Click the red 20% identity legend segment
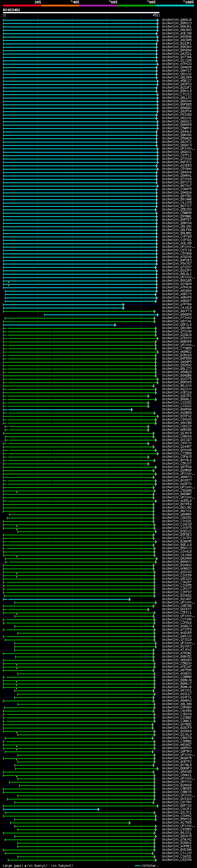The image size is (197, 868). (22, 6)
